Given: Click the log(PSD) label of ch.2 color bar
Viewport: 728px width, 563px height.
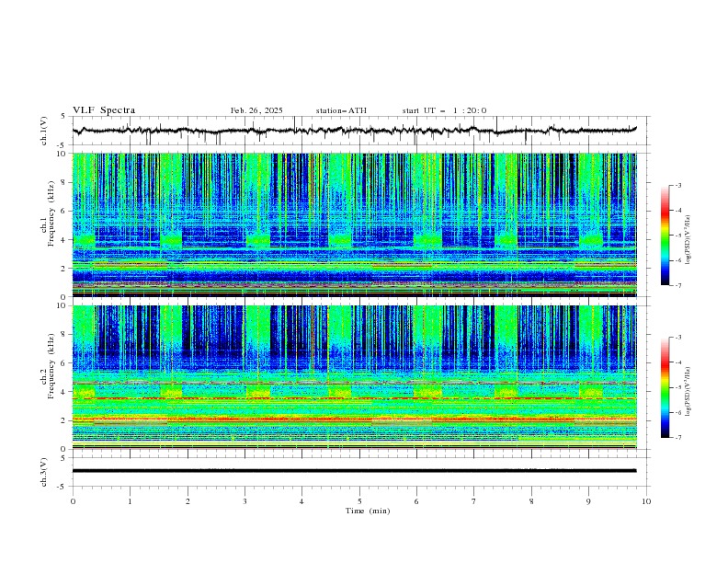Looking at the screenshot, I should coord(688,392).
